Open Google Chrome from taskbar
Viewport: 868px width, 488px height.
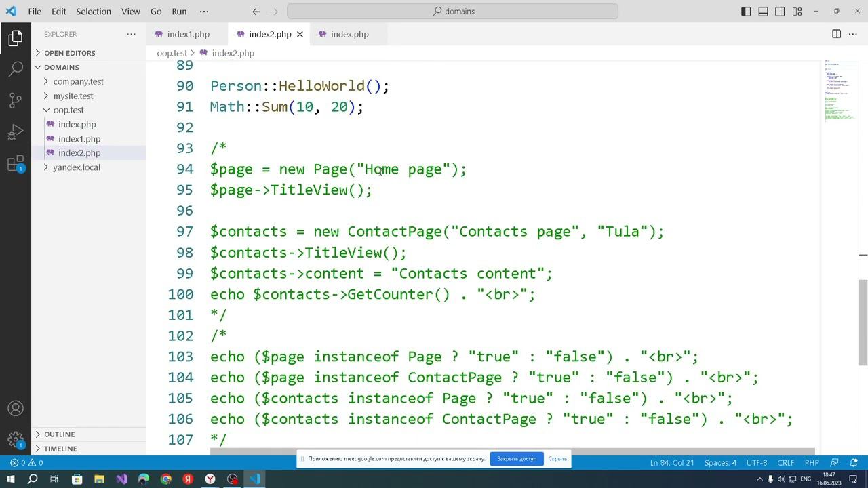point(166,479)
